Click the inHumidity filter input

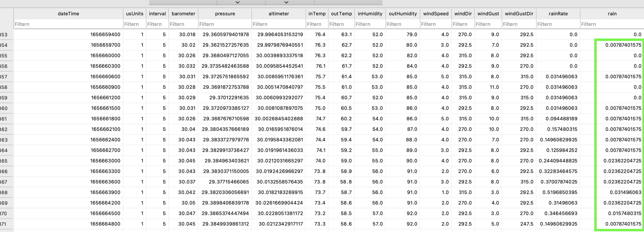(370, 24)
